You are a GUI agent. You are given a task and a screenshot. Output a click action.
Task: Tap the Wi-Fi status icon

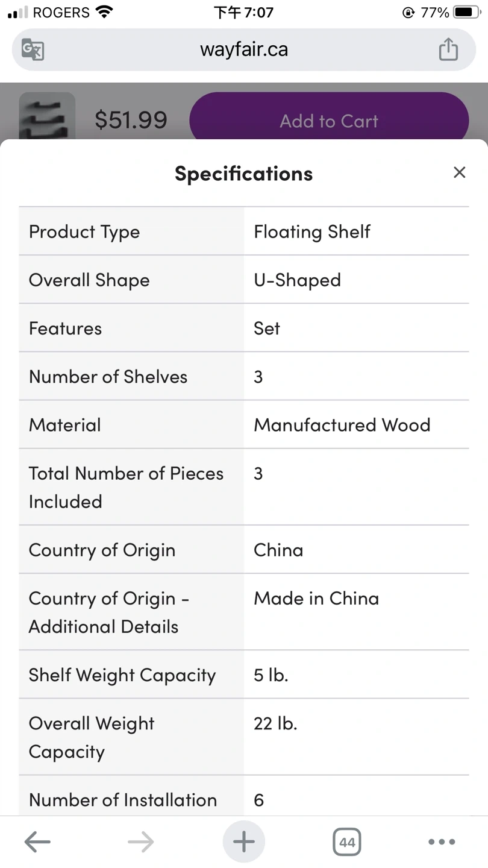105,12
